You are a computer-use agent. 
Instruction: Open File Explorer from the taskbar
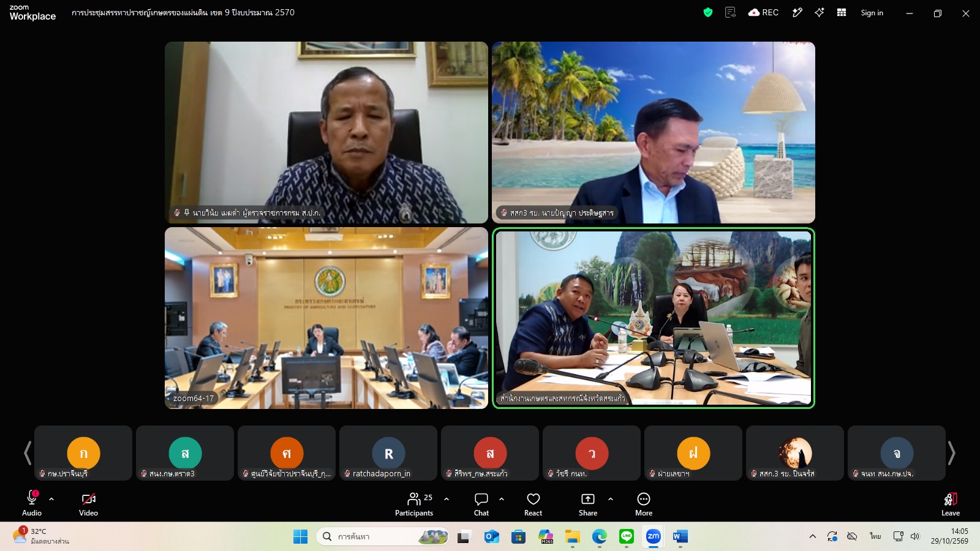573,537
